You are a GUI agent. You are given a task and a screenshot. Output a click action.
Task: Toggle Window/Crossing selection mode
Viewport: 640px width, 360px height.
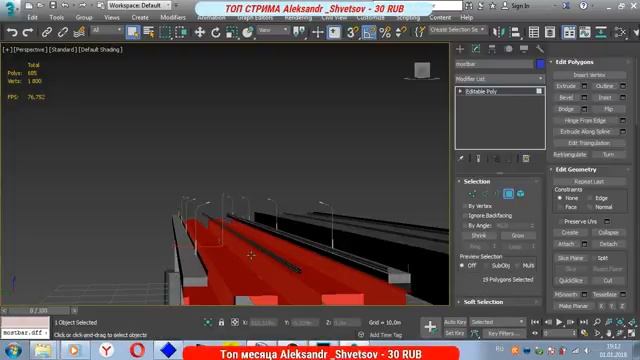tap(181, 32)
